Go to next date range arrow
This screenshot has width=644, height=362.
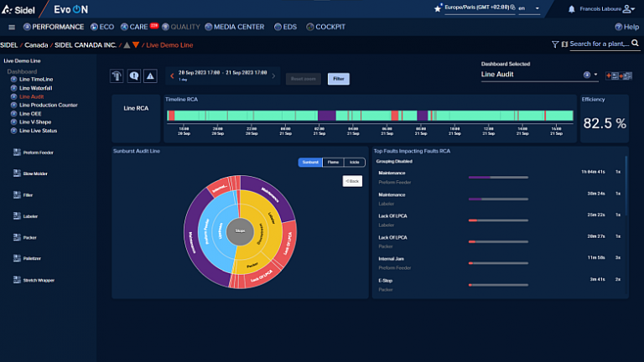(273, 75)
